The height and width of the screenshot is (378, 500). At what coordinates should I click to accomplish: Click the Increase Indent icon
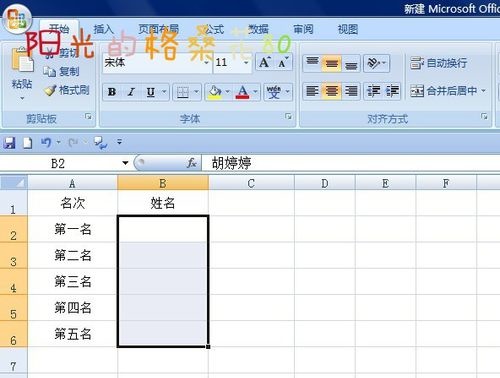click(392, 91)
